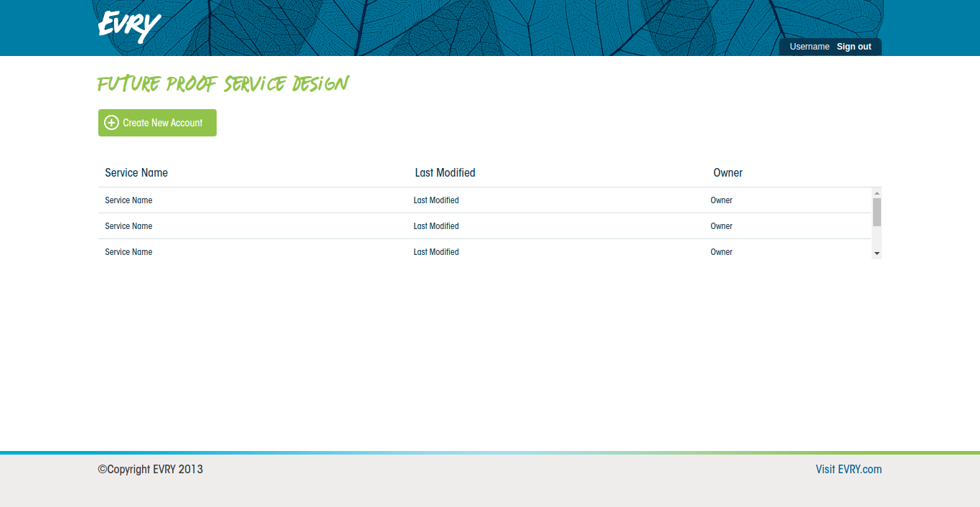Image resolution: width=980 pixels, height=507 pixels.
Task: Click the Service Name column header
Action: click(136, 172)
